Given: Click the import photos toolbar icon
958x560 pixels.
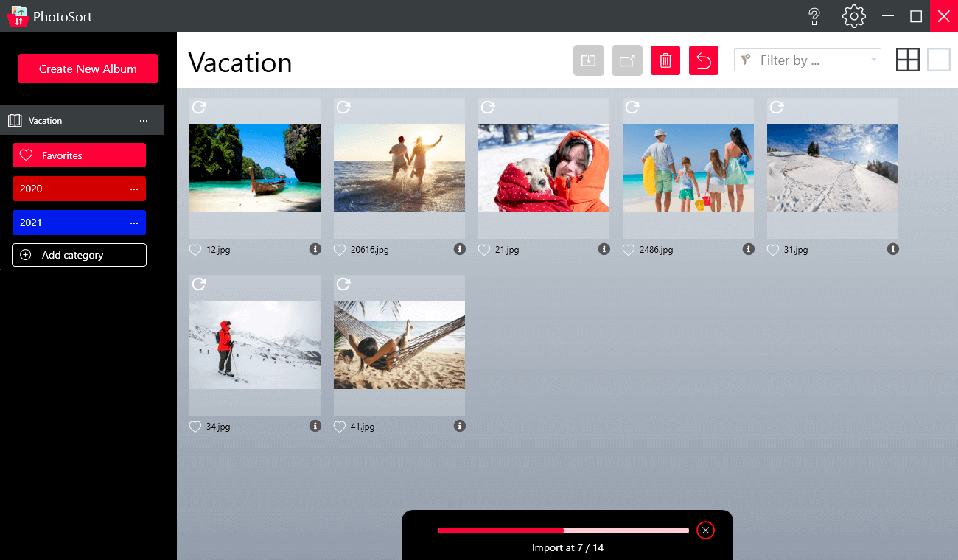Looking at the screenshot, I should [588, 60].
